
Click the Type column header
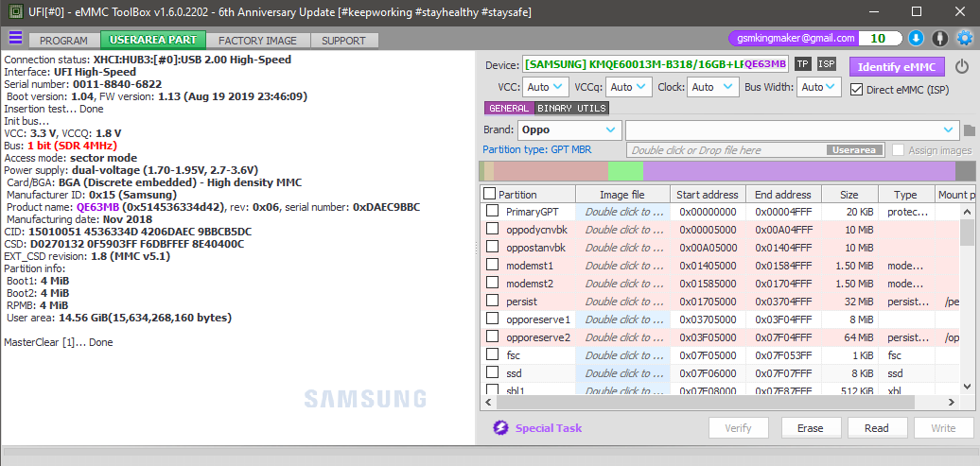(x=905, y=195)
